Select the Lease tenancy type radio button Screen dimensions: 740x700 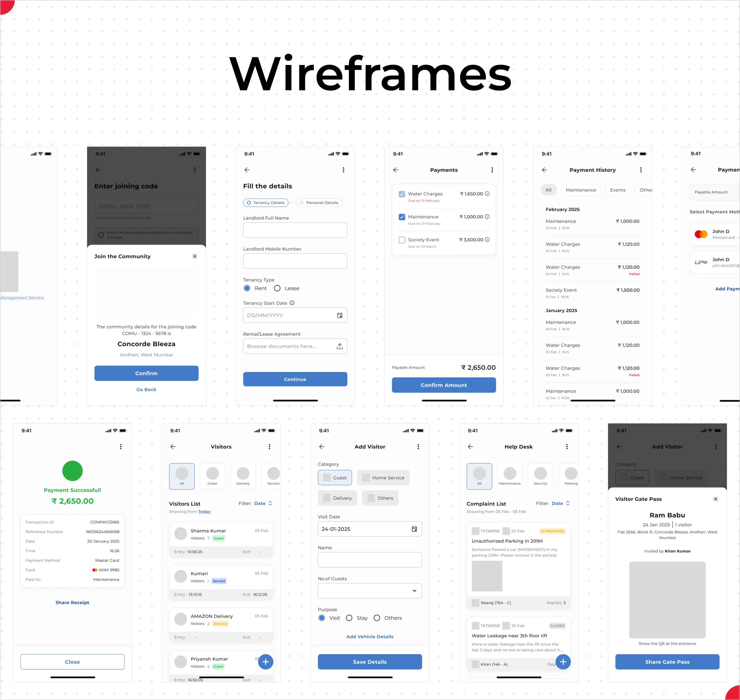coord(277,288)
